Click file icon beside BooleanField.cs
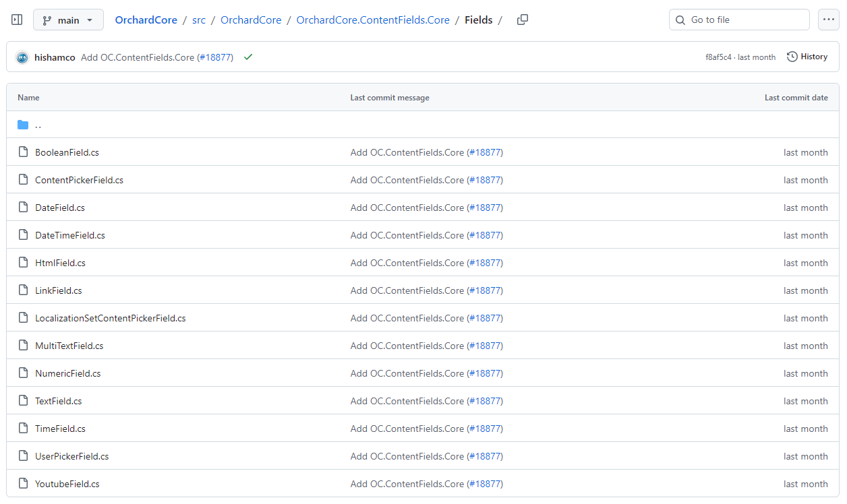Image resolution: width=847 pixels, height=504 pixels. [x=23, y=152]
